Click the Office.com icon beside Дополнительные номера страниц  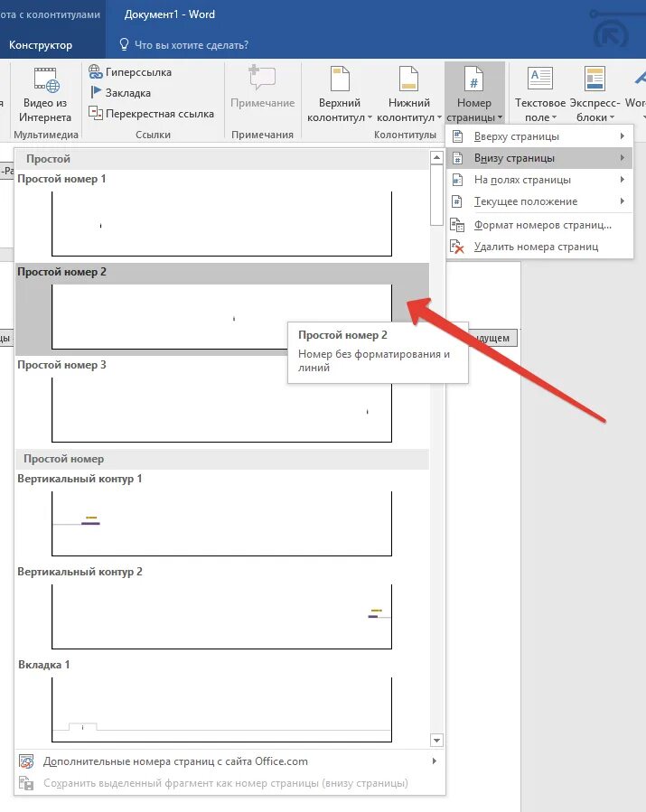[26, 761]
